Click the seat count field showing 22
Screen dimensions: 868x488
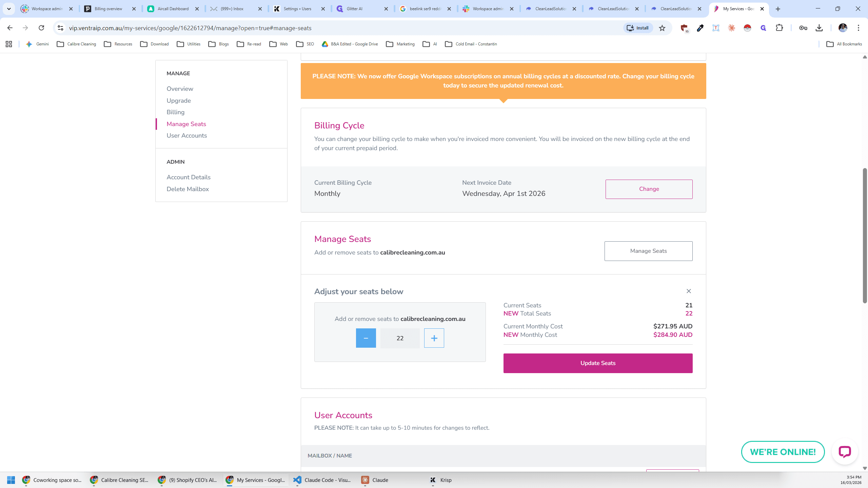coord(400,338)
